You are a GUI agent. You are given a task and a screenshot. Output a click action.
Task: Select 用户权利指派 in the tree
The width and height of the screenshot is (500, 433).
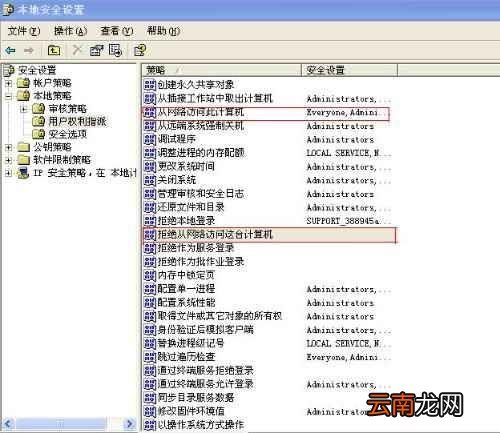(x=77, y=121)
